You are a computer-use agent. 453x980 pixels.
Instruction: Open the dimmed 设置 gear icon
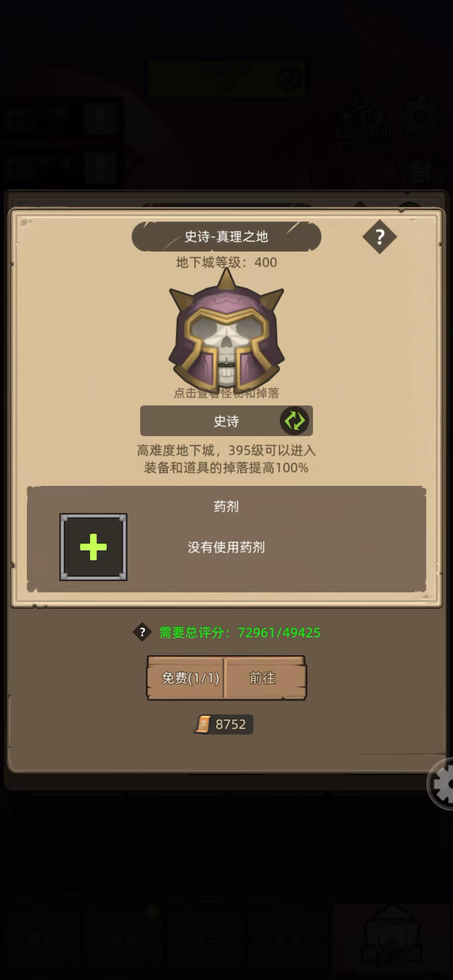421,120
